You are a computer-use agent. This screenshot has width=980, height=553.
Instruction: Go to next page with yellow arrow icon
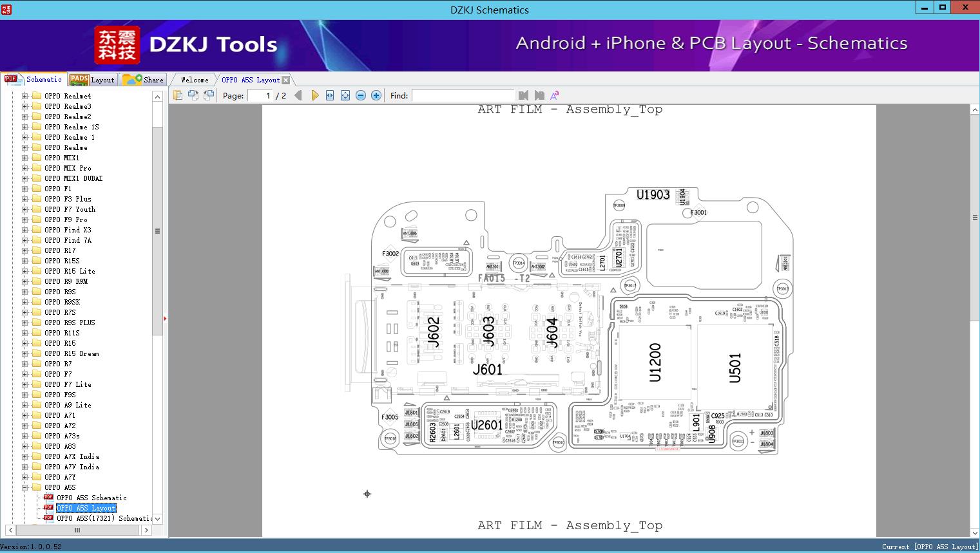(314, 95)
